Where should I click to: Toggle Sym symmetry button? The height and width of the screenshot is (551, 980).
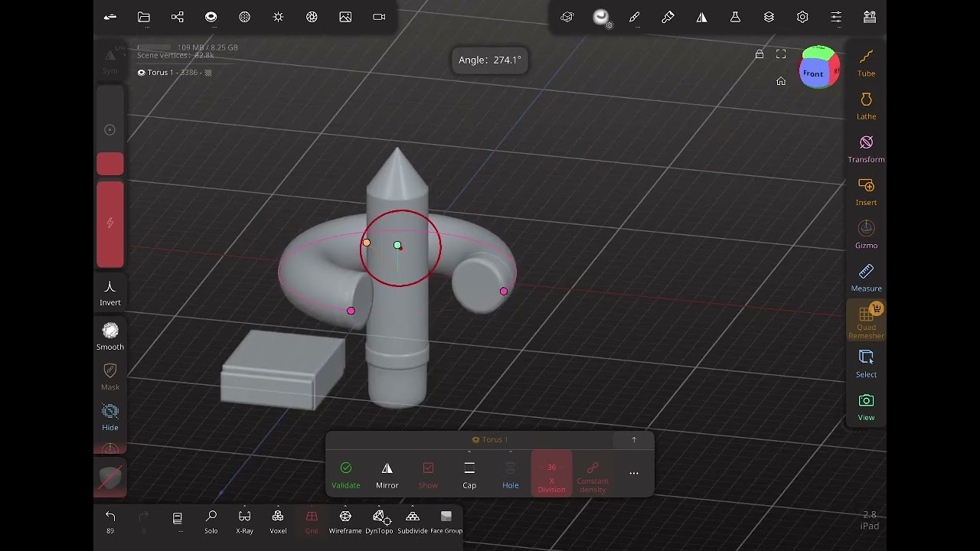click(110, 60)
